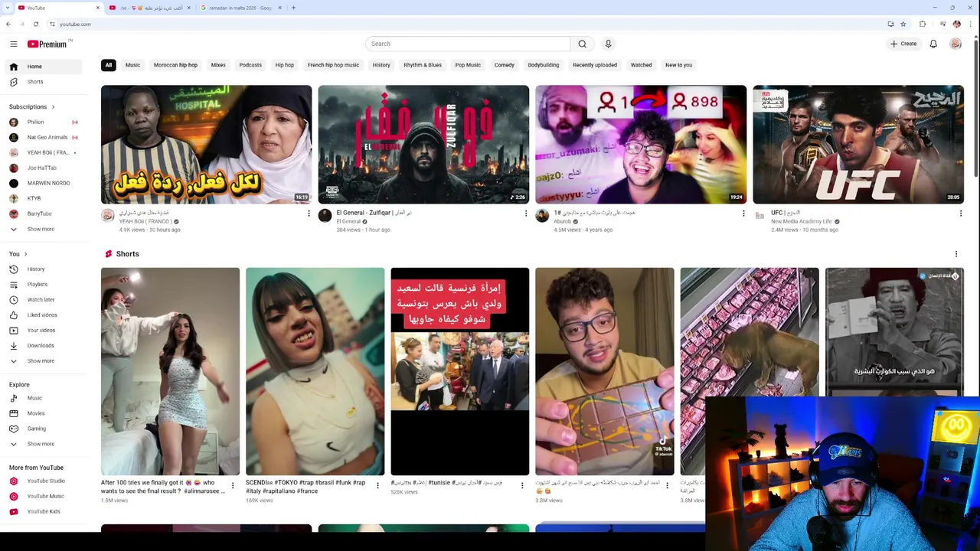Switch to the Google search browser tab
Image resolution: width=980 pixels, height=551 pixels.
pyautogui.click(x=240, y=8)
